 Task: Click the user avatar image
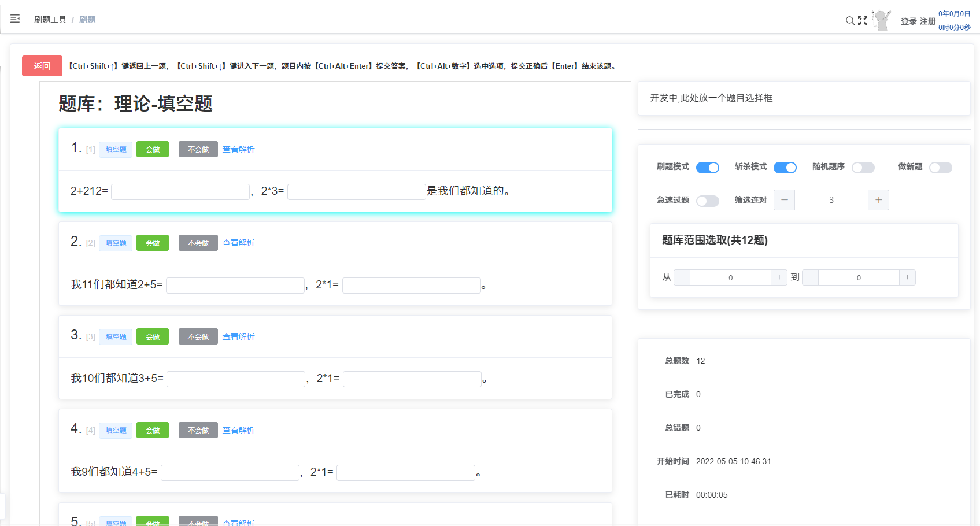[x=882, y=20]
